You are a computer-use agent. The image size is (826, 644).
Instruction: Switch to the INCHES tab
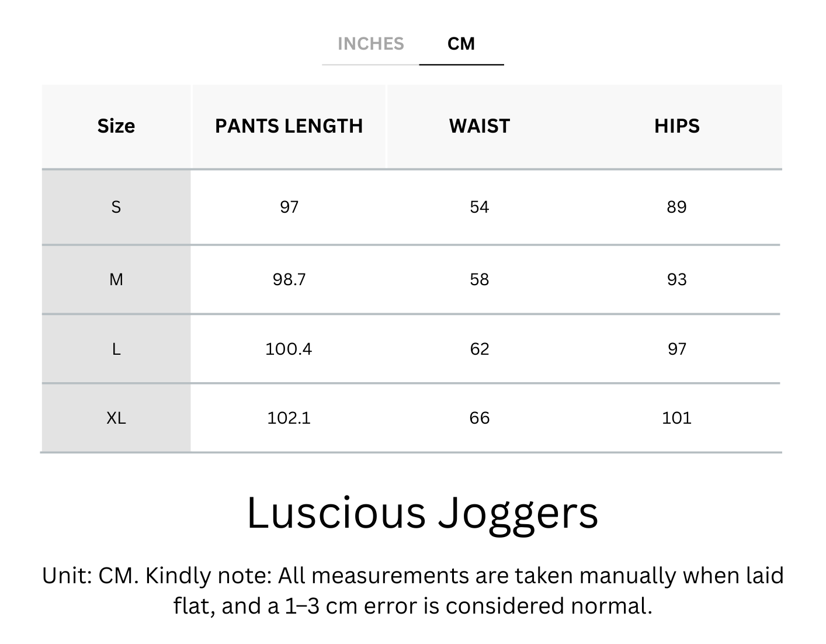[370, 44]
